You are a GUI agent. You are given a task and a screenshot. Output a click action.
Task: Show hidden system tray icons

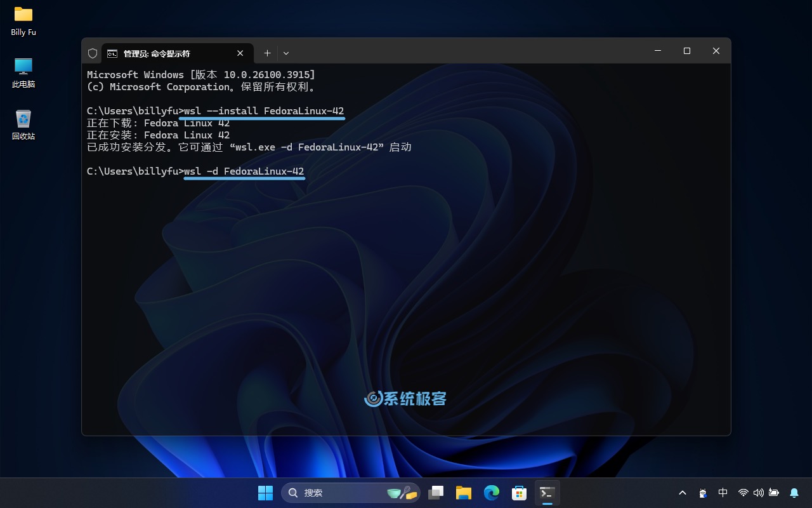click(683, 493)
